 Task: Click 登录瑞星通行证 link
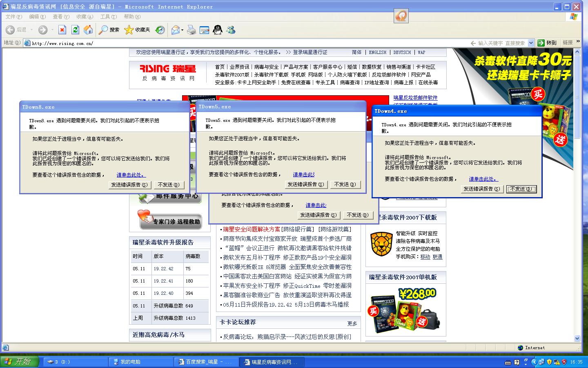coord(310,52)
